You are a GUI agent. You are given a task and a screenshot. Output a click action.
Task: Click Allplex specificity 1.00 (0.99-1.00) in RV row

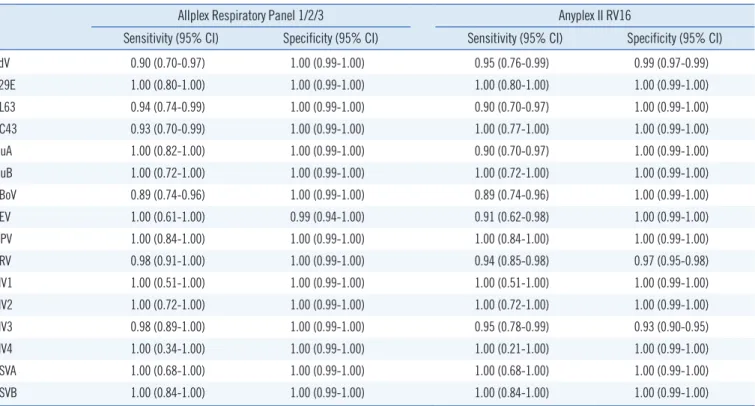[327, 261]
